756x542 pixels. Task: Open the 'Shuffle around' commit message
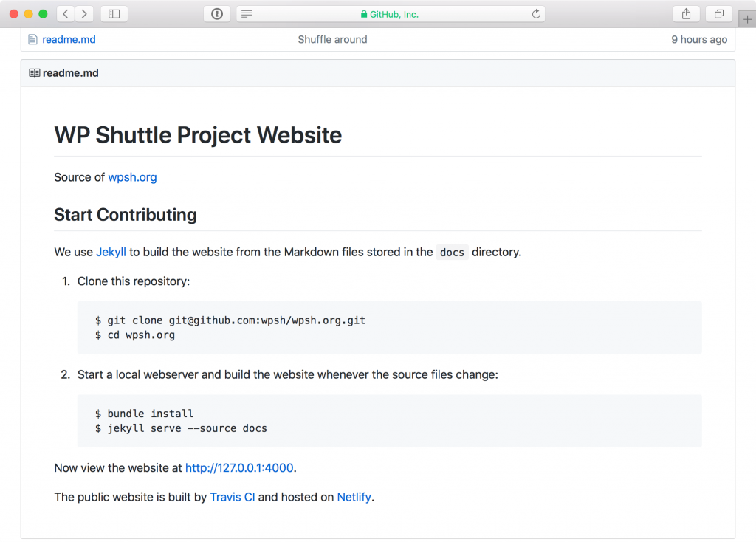click(332, 40)
